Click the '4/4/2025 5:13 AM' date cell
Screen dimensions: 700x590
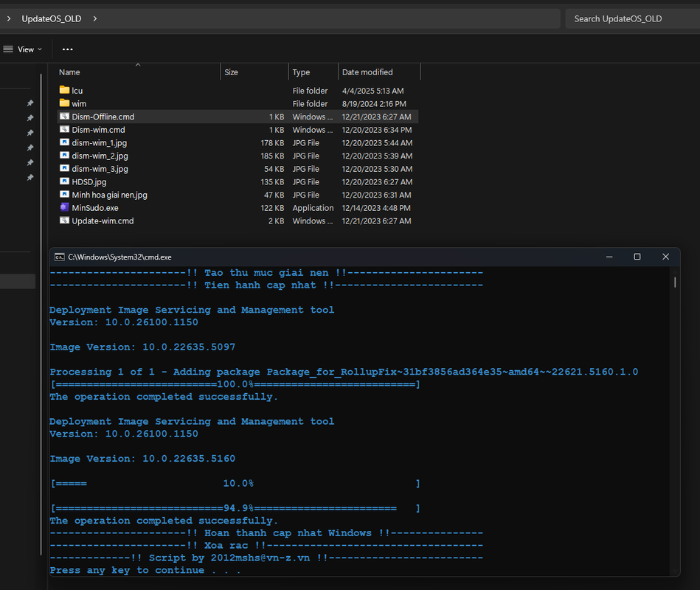372,91
